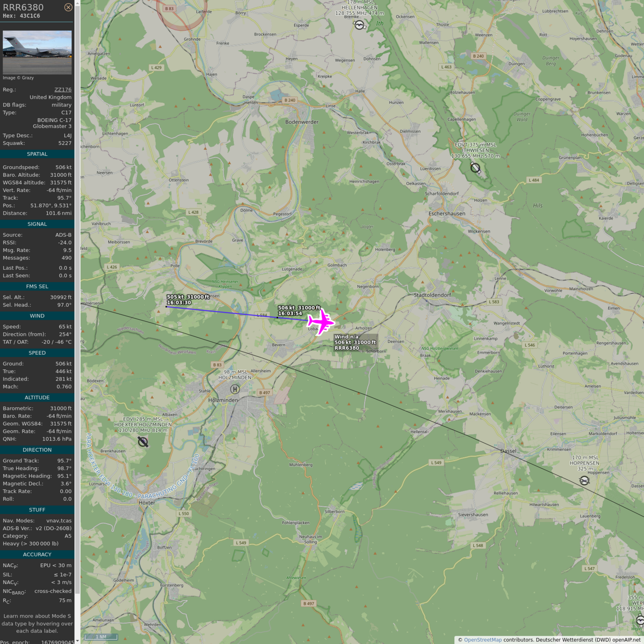
Task: Click the EDVT Ithwiesen airfield icon
Action: [475, 168]
